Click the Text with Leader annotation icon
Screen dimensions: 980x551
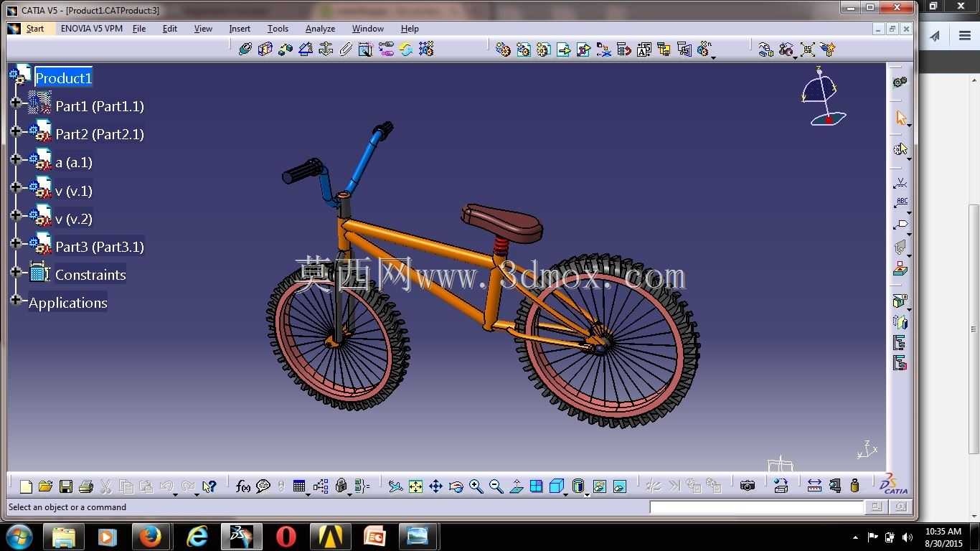click(x=901, y=203)
